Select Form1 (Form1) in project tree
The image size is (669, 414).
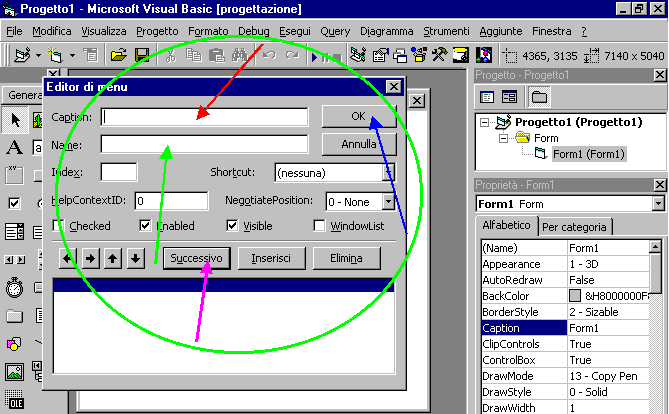[x=588, y=154]
